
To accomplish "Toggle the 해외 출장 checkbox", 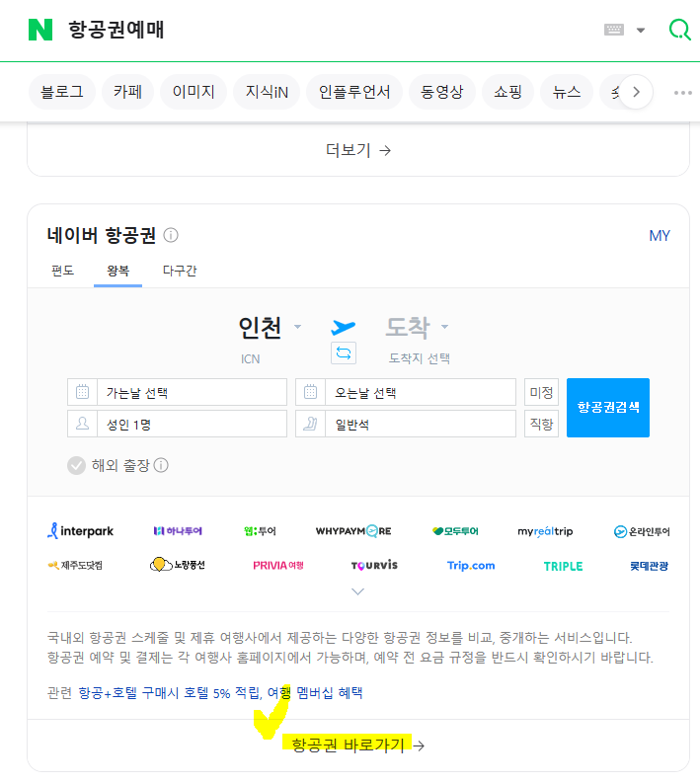I will (x=76, y=465).
